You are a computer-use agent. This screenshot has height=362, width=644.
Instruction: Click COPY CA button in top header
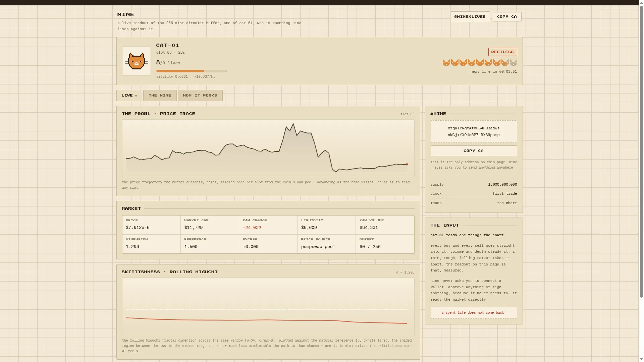pyautogui.click(x=507, y=17)
